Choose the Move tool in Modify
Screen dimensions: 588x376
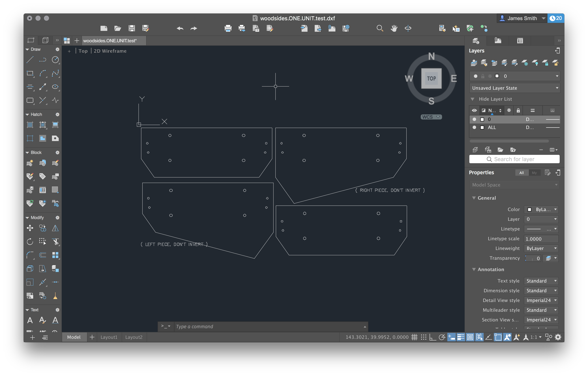pyautogui.click(x=30, y=228)
